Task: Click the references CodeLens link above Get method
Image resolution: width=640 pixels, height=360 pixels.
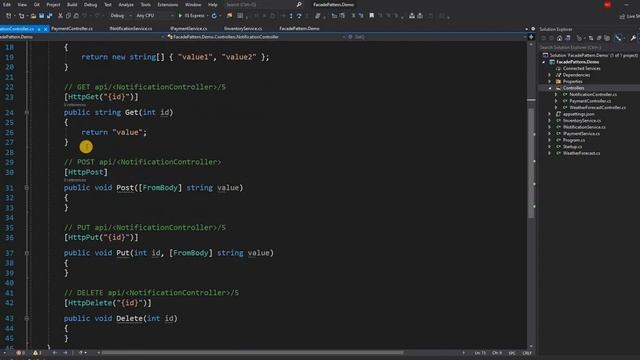Action: pyautogui.click(x=75, y=105)
